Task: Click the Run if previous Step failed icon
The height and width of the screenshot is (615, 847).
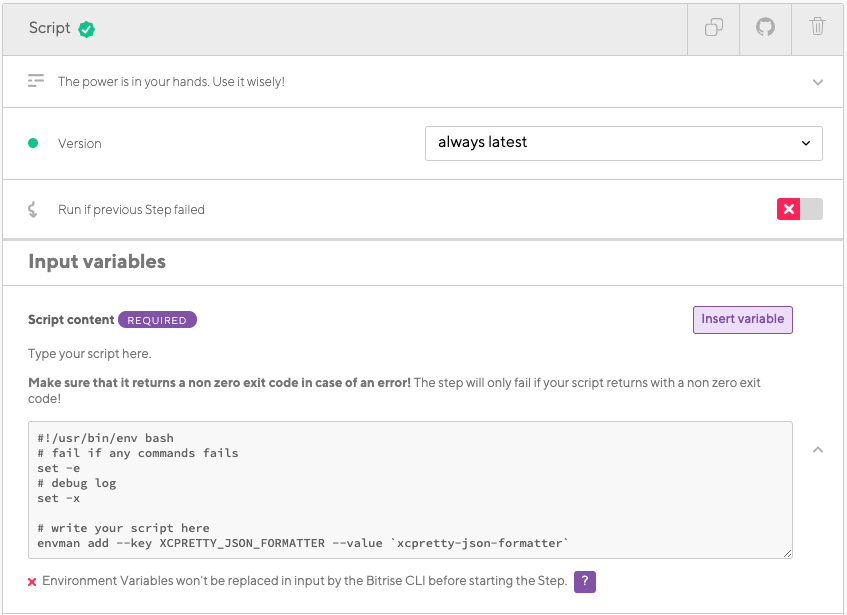Action: tap(33, 210)
